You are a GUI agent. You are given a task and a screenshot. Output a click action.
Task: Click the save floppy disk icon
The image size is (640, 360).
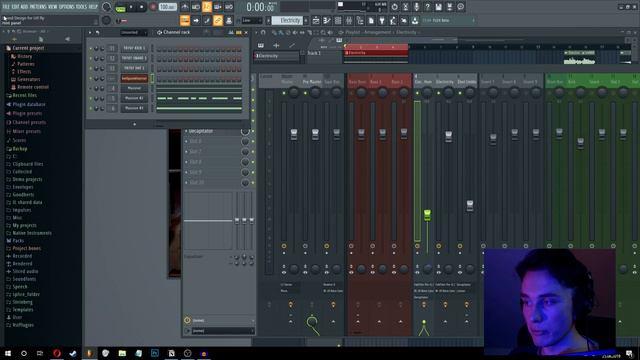438,7
